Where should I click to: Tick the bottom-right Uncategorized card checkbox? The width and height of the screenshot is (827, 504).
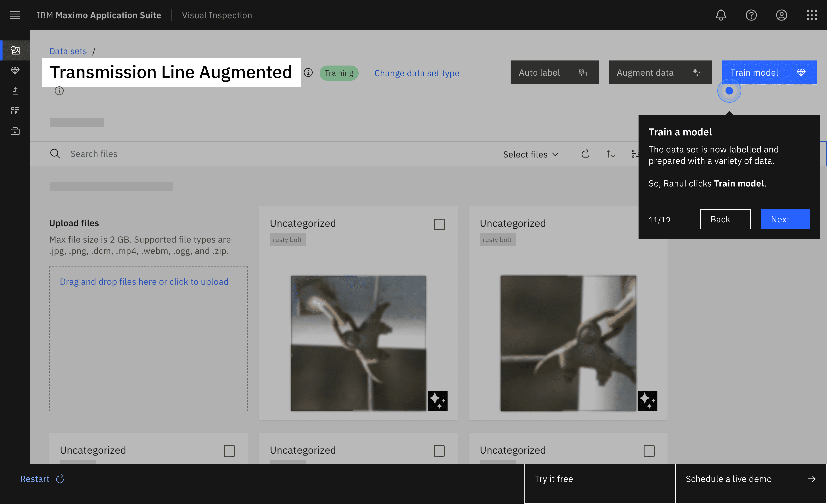point(649,451)
